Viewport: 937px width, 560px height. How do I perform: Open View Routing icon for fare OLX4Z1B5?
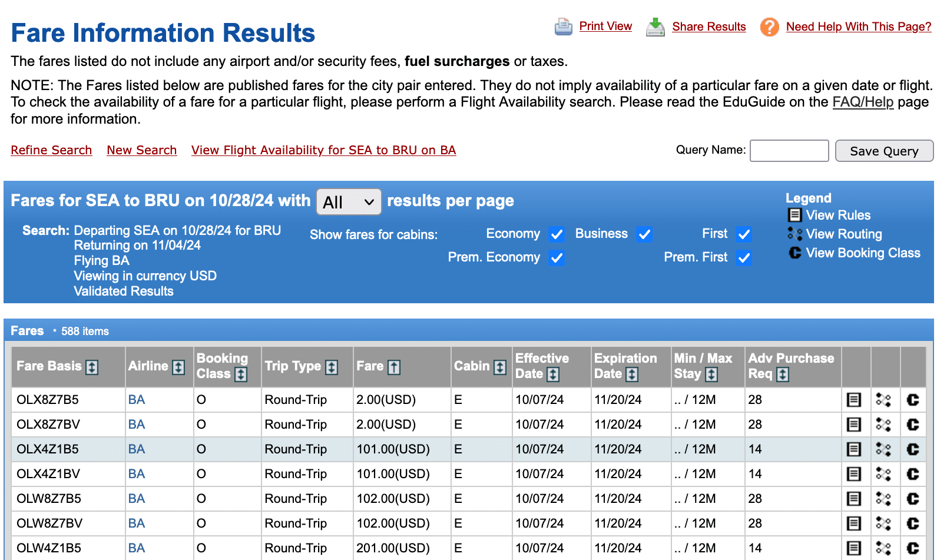click(x=883, y=449)
